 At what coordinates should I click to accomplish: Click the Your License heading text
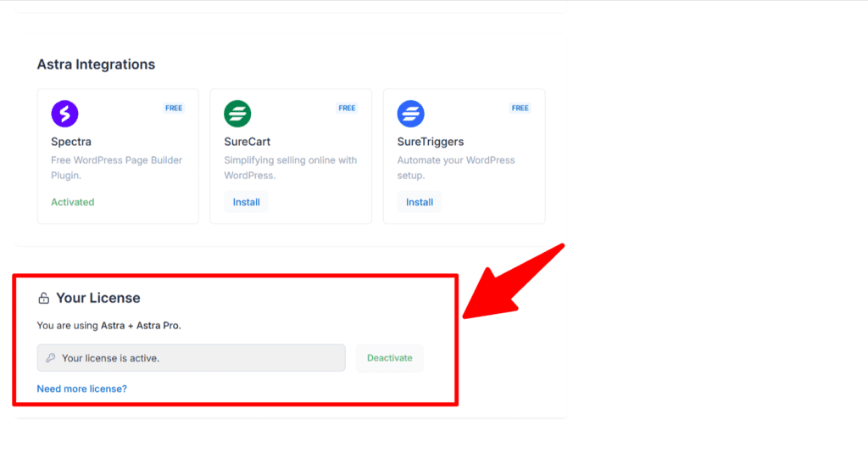point(98,298)
